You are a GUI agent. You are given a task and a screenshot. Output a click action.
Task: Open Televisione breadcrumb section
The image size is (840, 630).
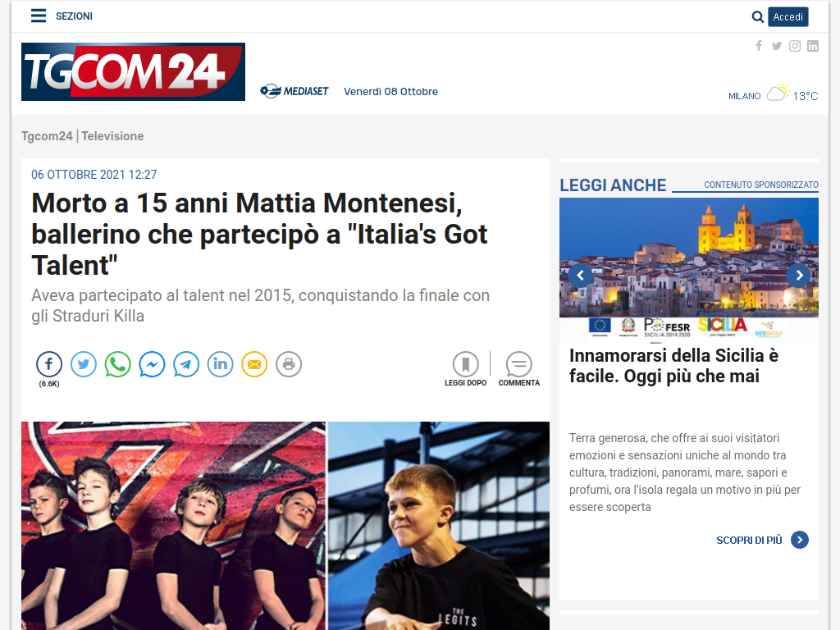[x=112, y=136]
